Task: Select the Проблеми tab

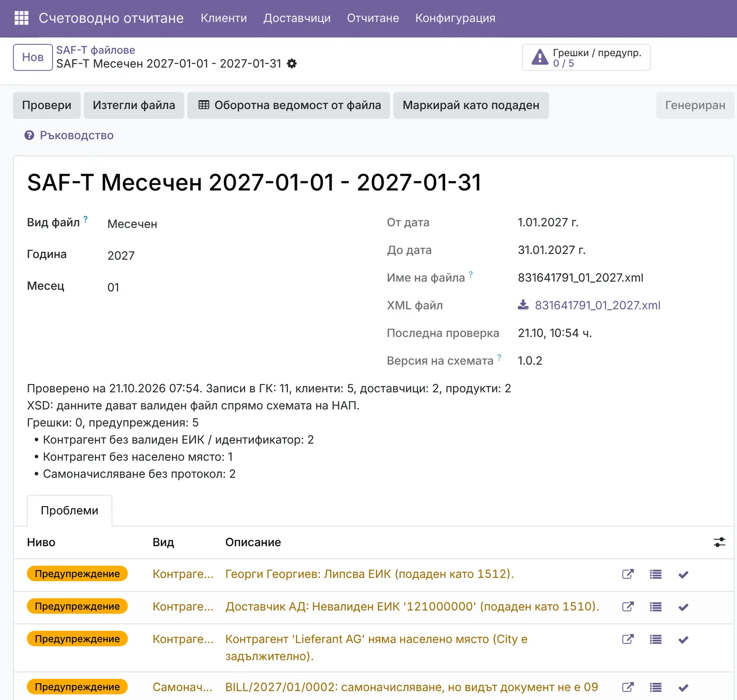Action: tap(70, 510)
